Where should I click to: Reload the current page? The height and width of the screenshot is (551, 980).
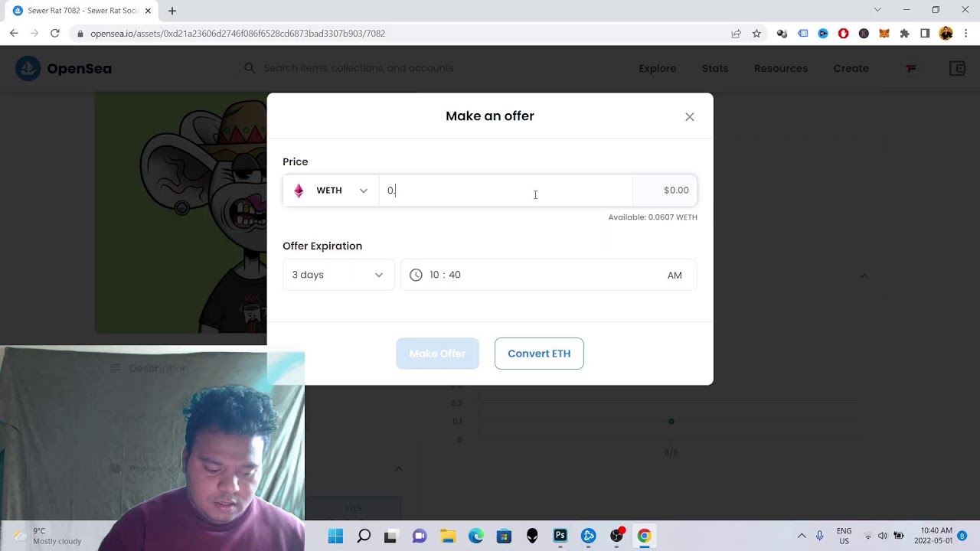click(55, 34)
